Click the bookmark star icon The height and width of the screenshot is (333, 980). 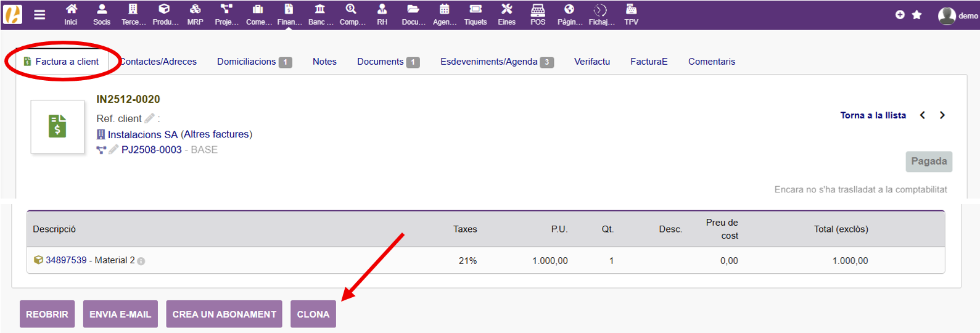click(917, 15)
